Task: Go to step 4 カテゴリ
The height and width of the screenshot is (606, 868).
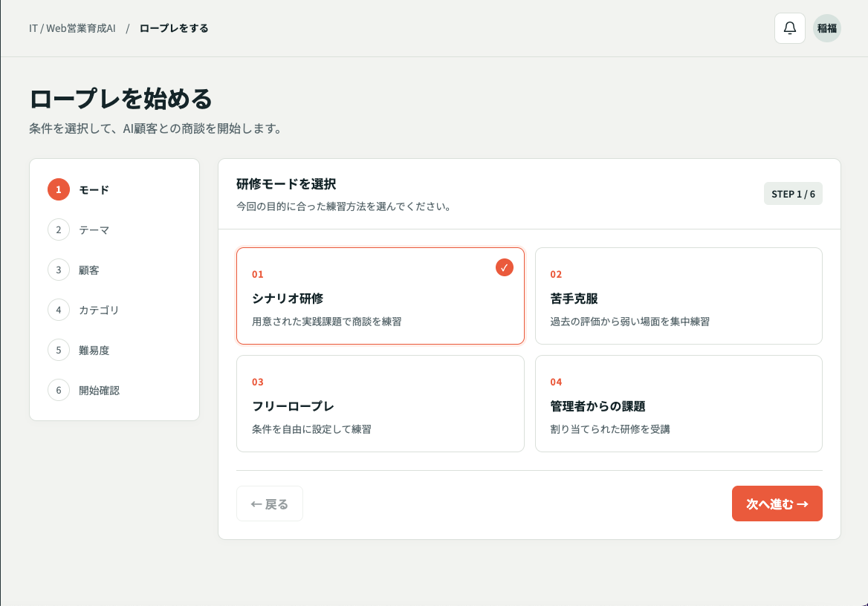Action: [83, 310]
